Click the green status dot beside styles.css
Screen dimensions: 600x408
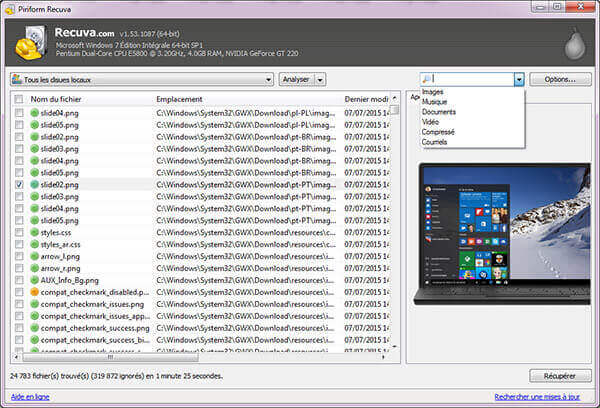click(34, 232)
